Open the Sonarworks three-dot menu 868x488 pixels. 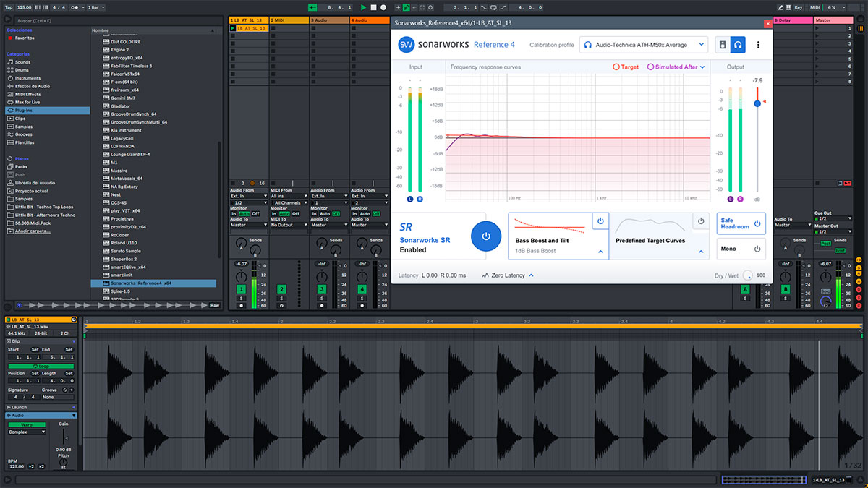click(758, 45)
